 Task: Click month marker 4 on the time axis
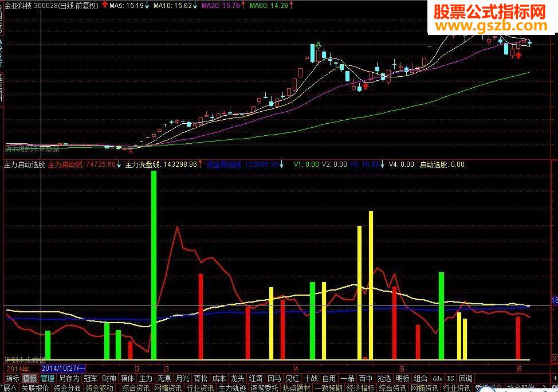[x=296, y=369]
